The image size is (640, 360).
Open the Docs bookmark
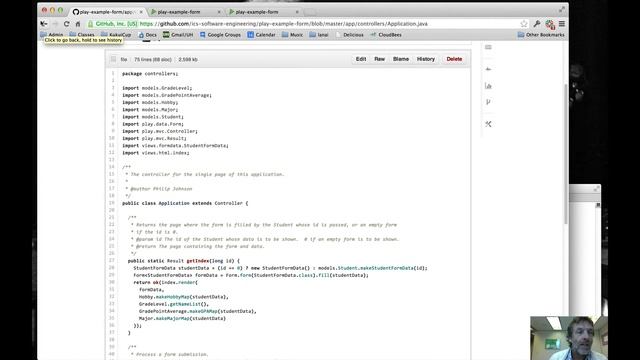click(x=147, y=35)
